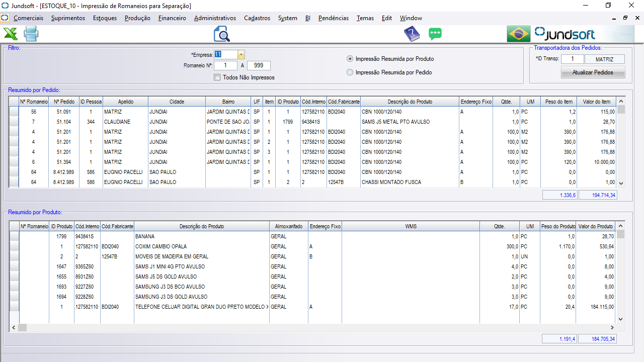The image size is (644, 362).
Task: Click the Brazil flag icon
Action: [519, 34]
